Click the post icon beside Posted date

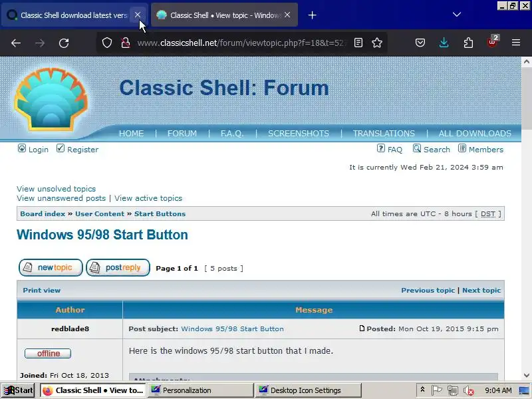362,329
